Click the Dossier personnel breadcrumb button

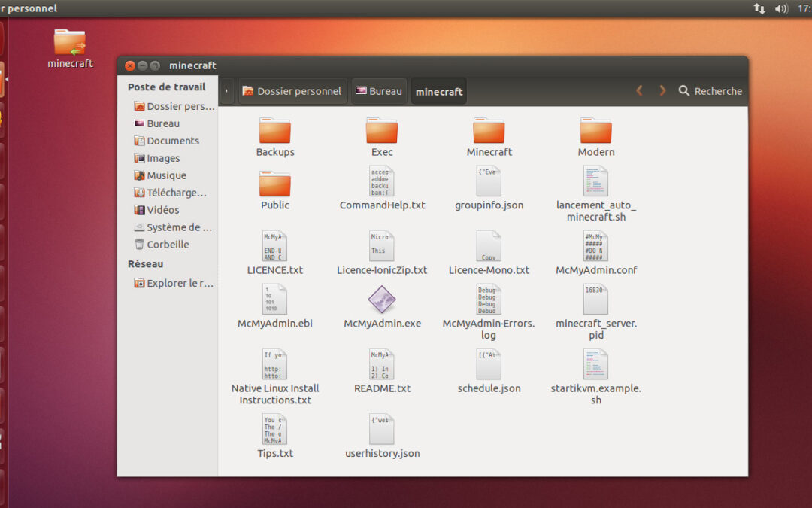(x=292, y=91)
